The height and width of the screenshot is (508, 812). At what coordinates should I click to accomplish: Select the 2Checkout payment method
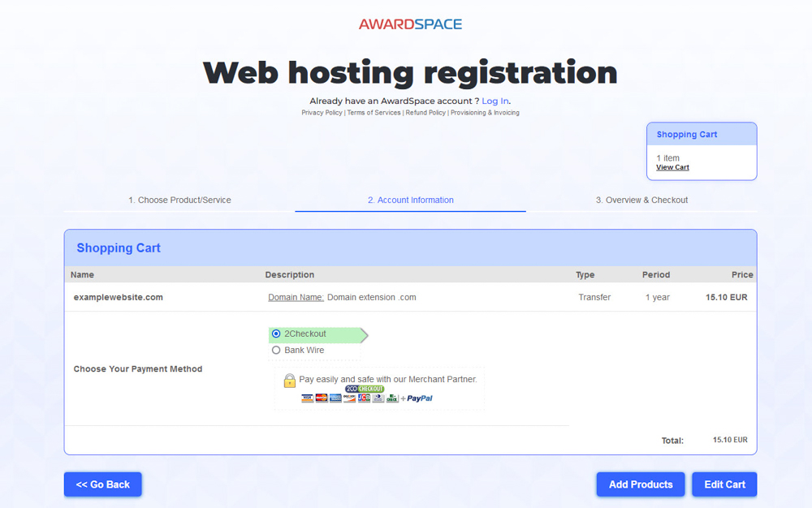coord(275,334)
